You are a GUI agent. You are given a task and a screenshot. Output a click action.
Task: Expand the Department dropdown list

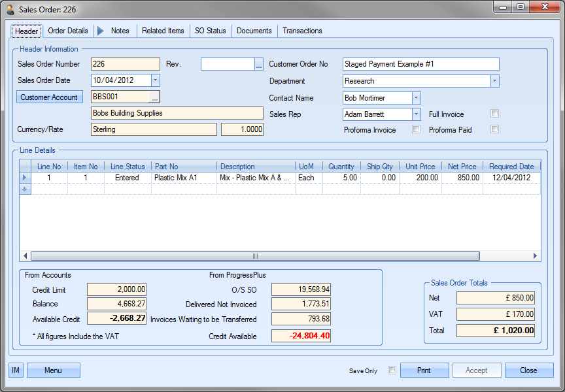click(x=494, y=81)
